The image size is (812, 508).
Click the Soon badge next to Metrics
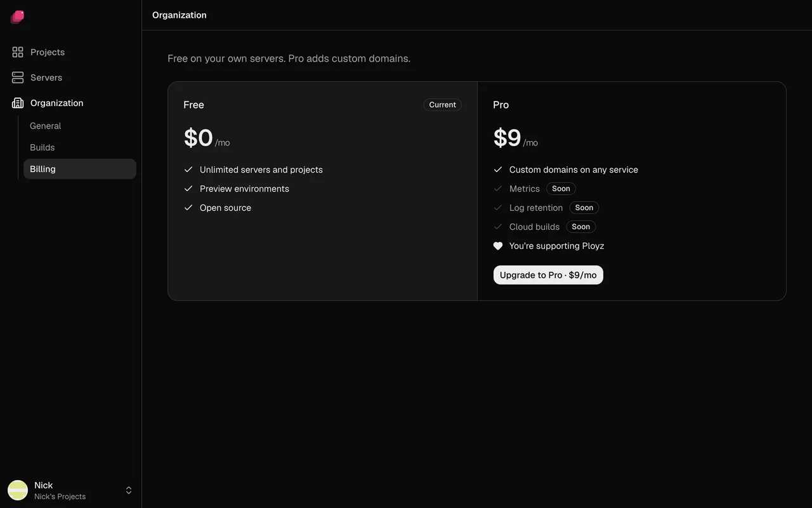click(x=561, y=189)
